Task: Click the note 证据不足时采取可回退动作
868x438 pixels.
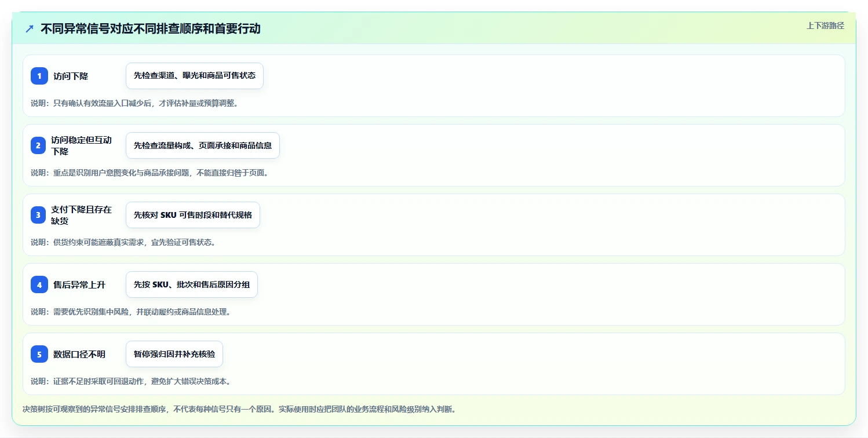Action: pos(131,381)
